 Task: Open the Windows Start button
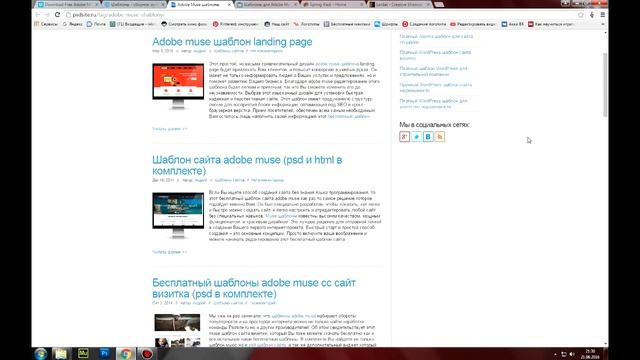[x=41, y=353]
